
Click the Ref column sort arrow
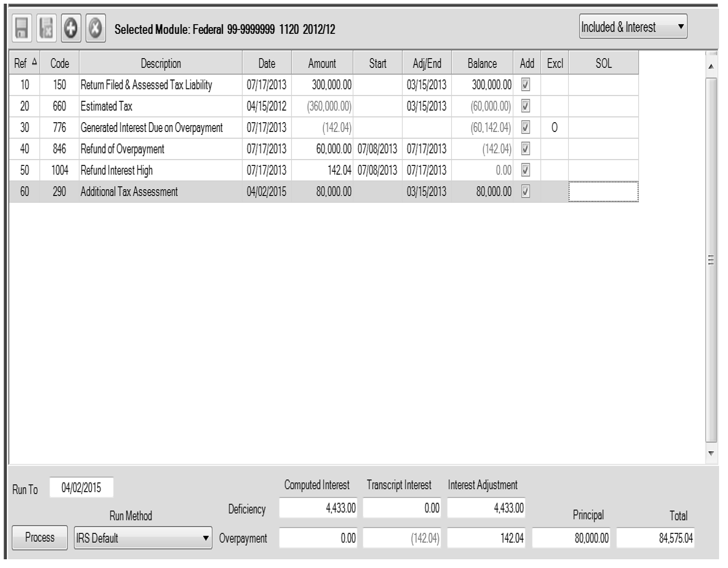[35, 62]
